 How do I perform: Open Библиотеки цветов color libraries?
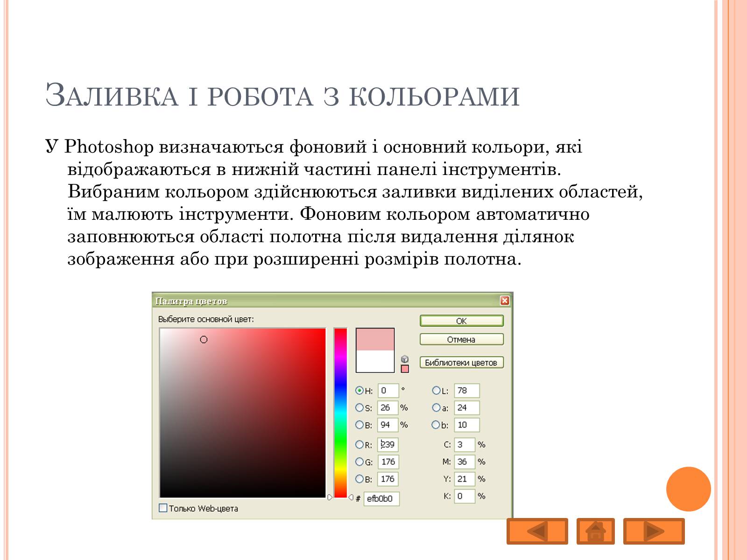(461, 363)
